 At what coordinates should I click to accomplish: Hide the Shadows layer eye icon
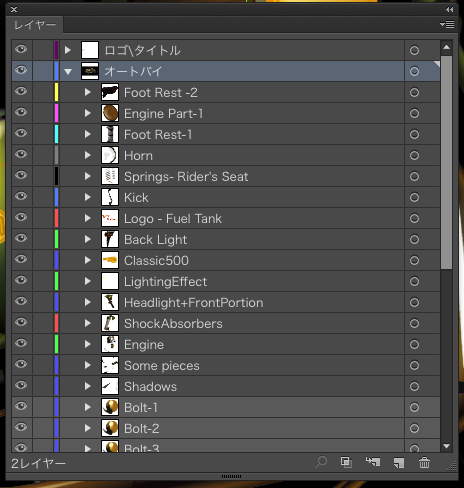point(21,385)
